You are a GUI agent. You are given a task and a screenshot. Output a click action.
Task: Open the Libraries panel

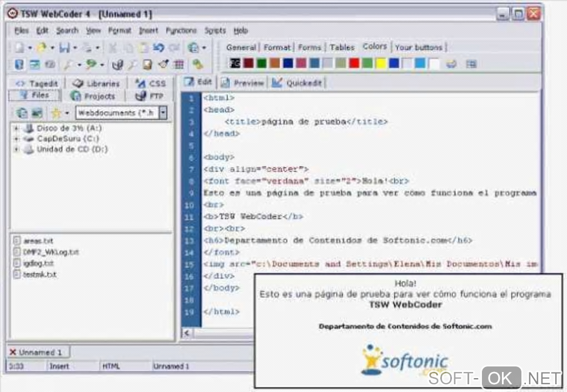pyautogui.click(x=96, y=83)
